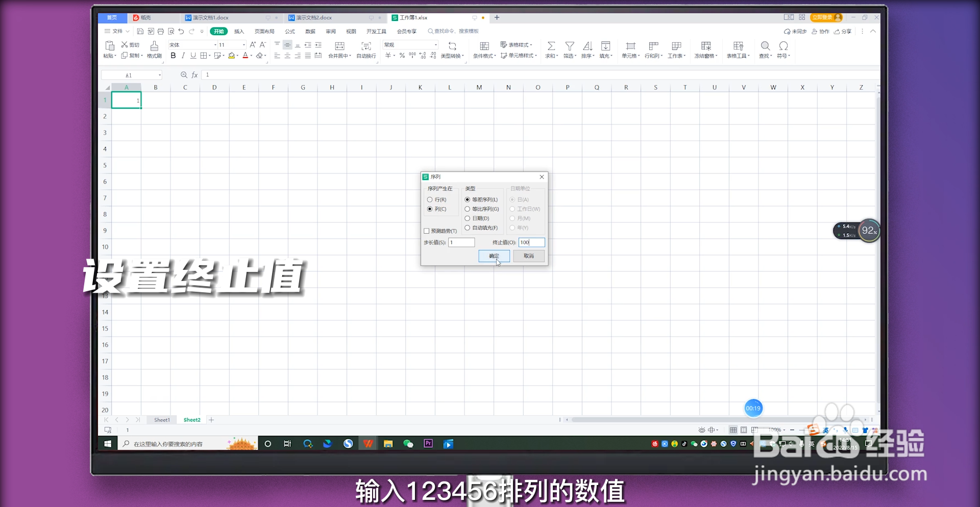Viewport: 980px width, 507px height.
Task: Toggle italic formatting
Action: tap(183, 56)
